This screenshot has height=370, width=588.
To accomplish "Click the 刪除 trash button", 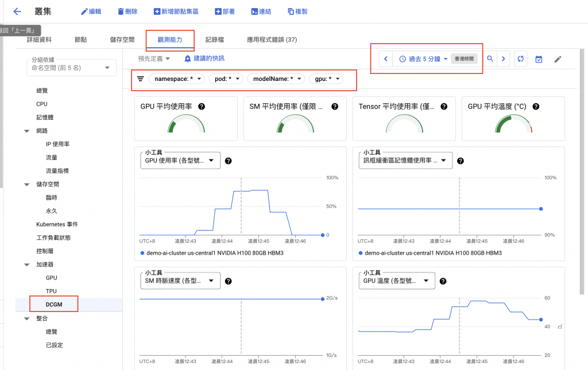I will click(127, 11).
